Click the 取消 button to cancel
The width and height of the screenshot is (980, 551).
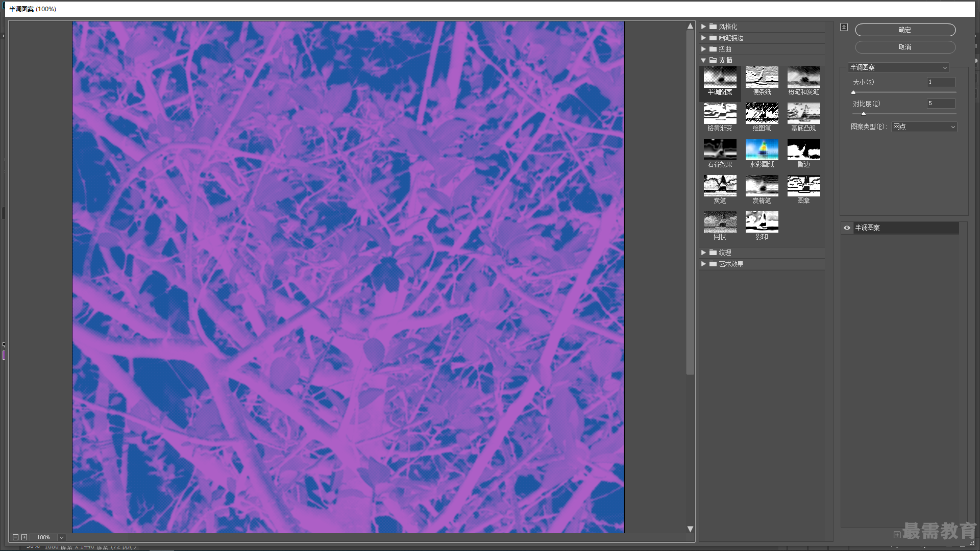905,47
